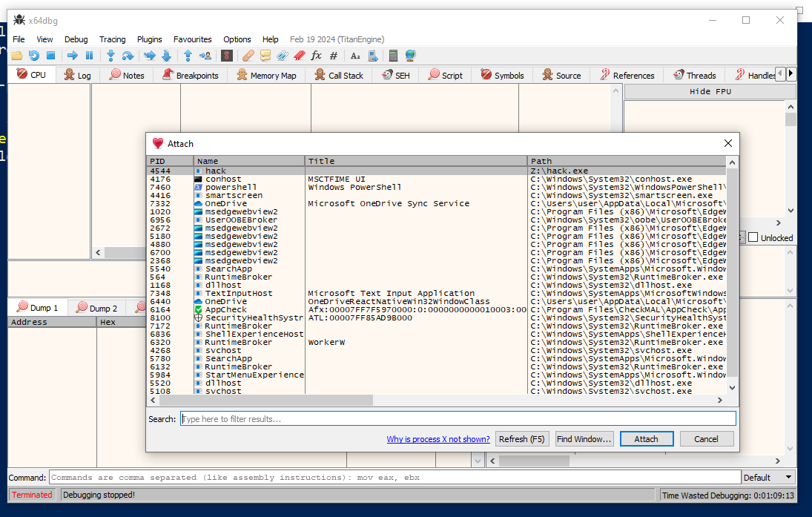The width and height of the screenshot is (812, 517).
Task: Click the Labels tag icon
Action: (x=283, y=56)
